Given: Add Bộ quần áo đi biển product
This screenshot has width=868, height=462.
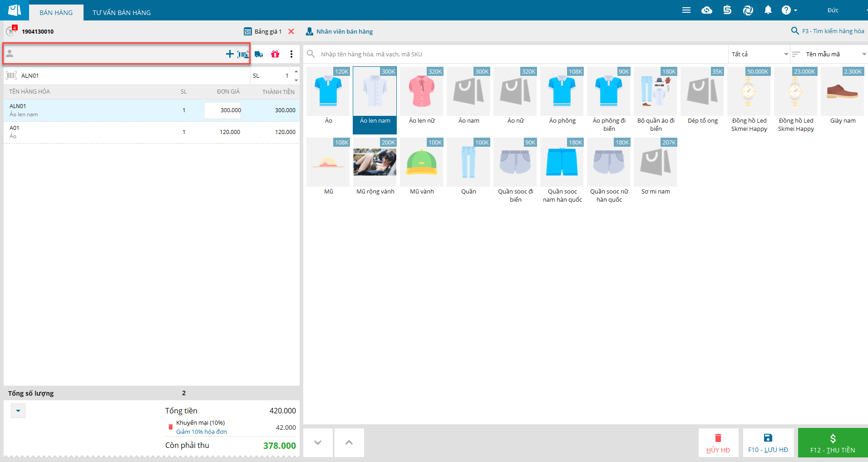Looking at the screenshot, I should pyautogui.click(x=656, y=100).
